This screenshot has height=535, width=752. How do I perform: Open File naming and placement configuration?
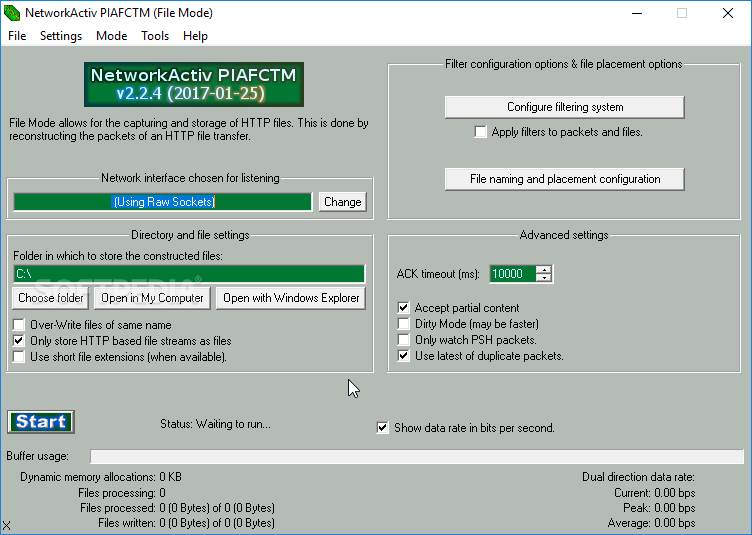[564, 179]
